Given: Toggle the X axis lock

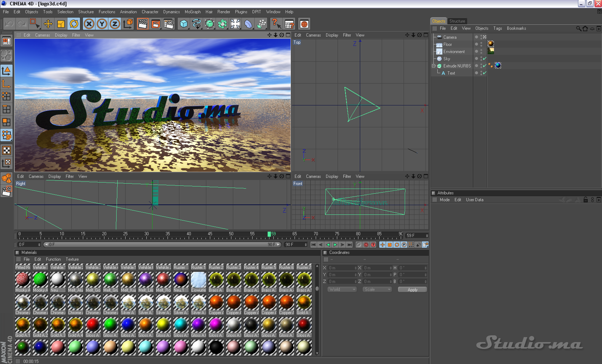Looking at the screenshot, I should [89, 24].
